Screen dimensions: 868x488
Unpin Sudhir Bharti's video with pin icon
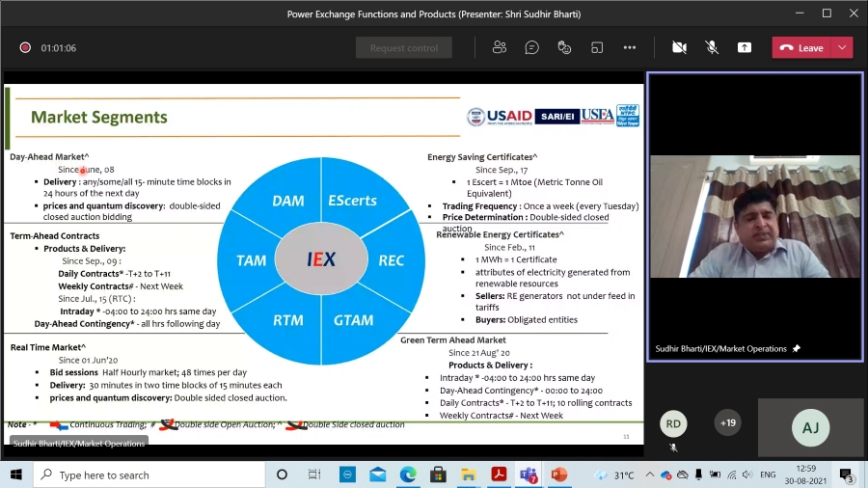coord(797,348)
